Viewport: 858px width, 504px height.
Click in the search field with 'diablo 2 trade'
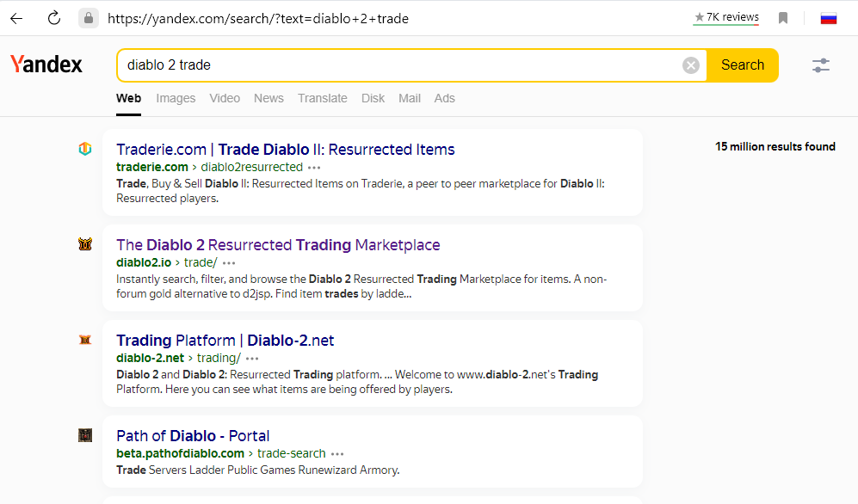pyautogui.click(x=396, y=65)
